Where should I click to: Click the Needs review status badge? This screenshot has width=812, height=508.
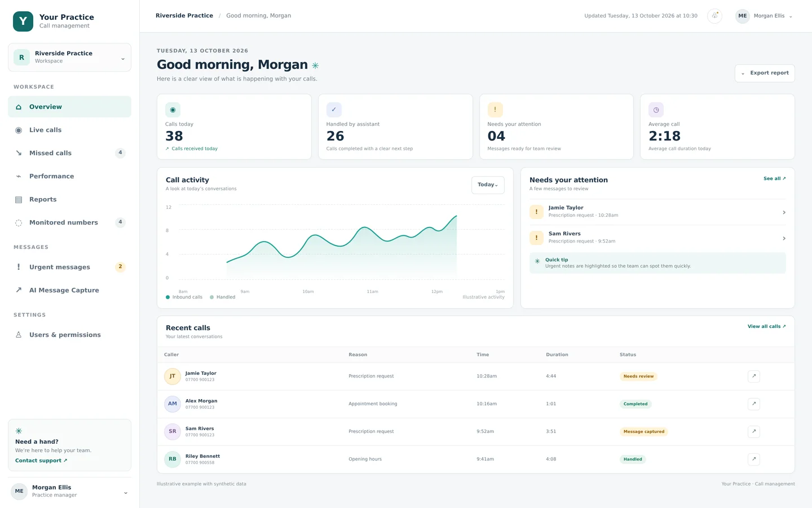638,376
